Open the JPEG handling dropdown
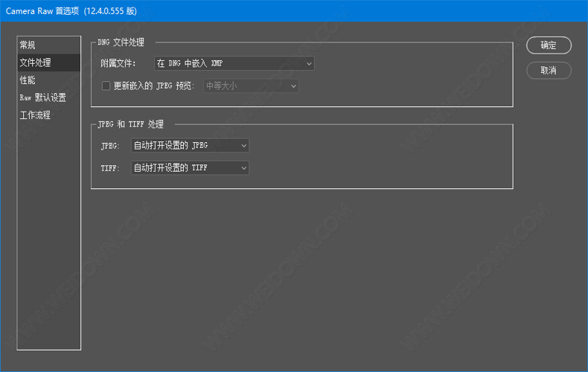The height and width of the screenshot is (372, 588). [190, 146]
